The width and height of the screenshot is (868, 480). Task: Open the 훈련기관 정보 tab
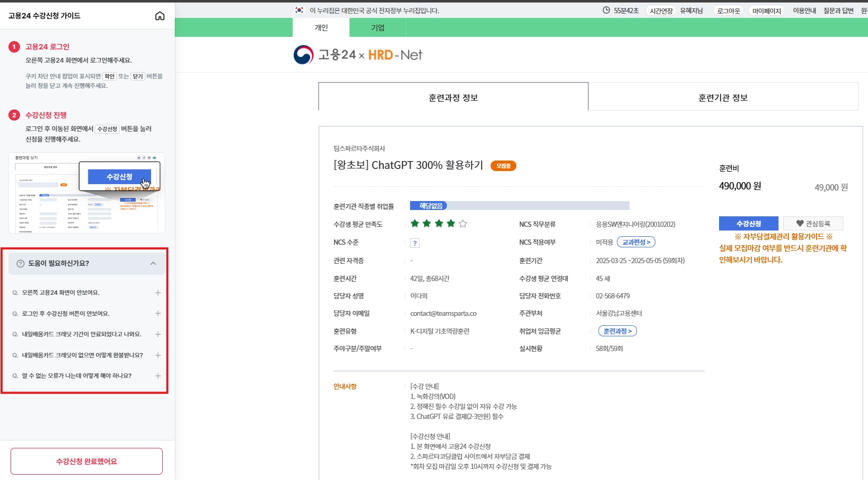tap(723, 97)
